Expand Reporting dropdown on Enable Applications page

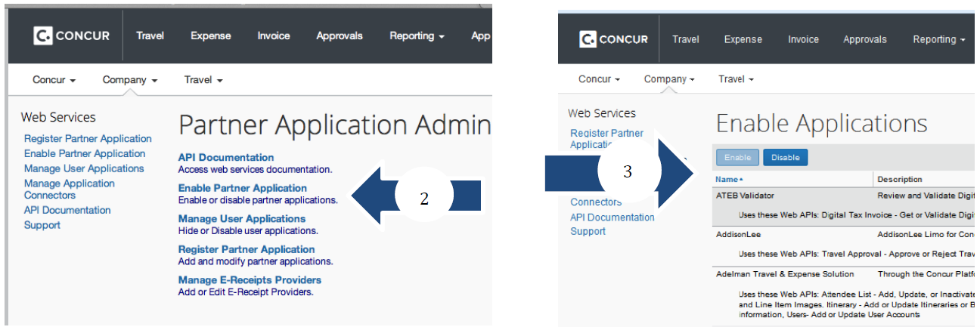click(x=939, y=39)
